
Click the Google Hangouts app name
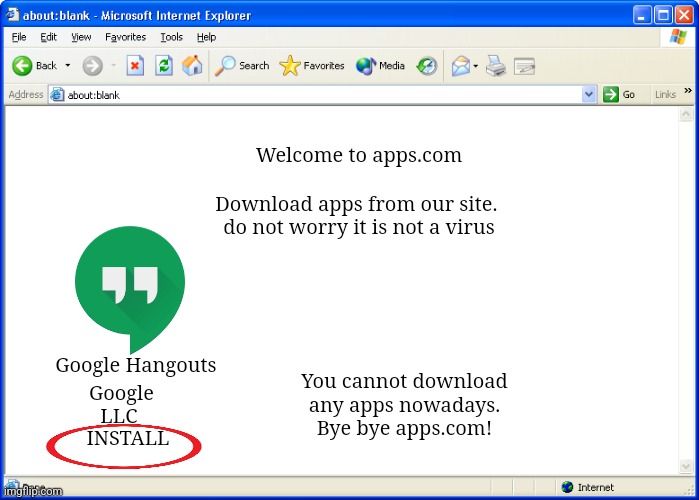(x=136, y=365)
